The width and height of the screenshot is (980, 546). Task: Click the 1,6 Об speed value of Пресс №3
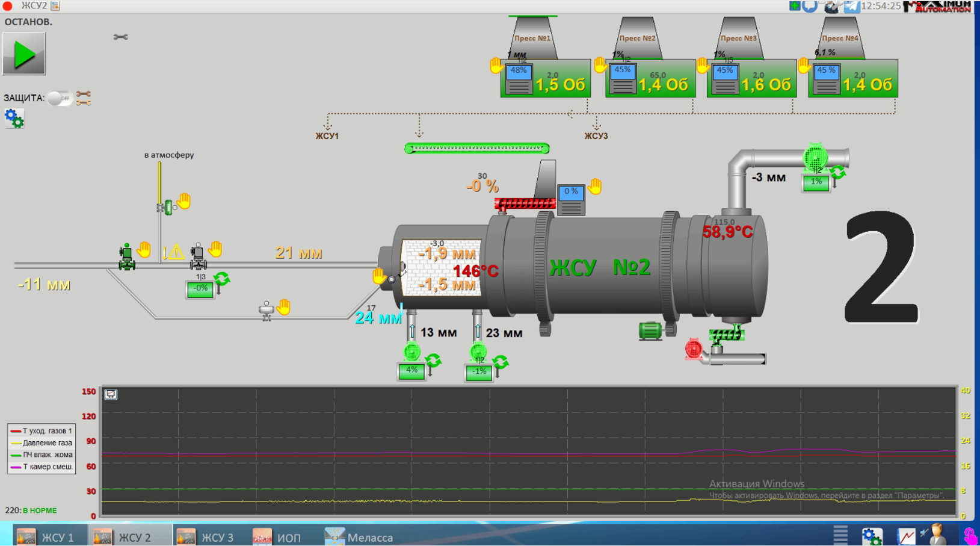tap(765, 85)
